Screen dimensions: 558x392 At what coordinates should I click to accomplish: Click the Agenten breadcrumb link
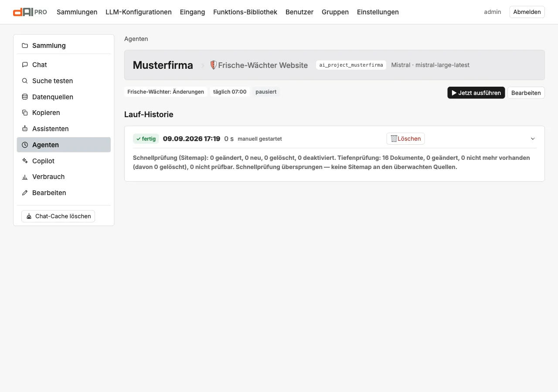click(x=136, y=39)
